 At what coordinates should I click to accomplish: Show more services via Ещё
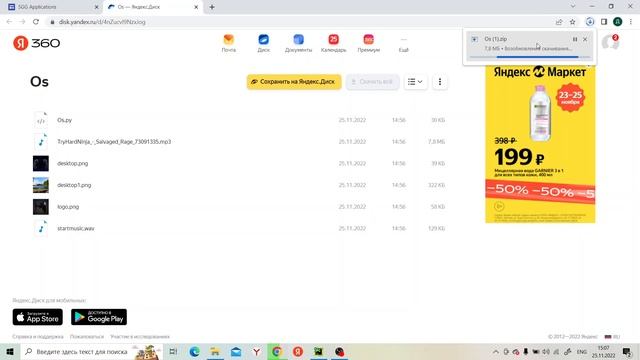(x=404, y=44)
